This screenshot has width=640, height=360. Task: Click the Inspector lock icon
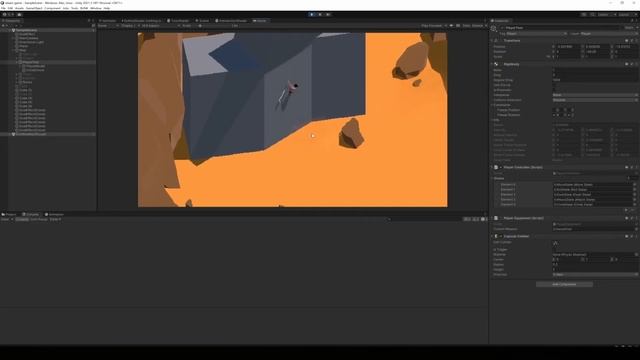point(632,20)
